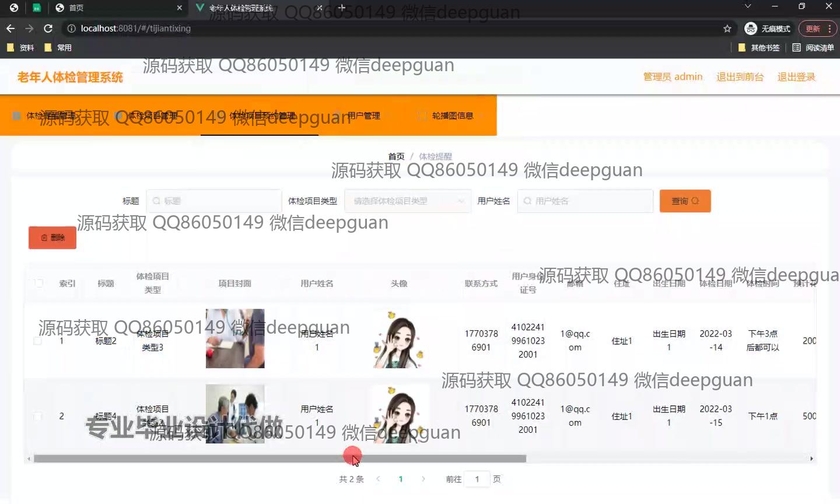840x504 pixels.
Task: Click the 标题 search input field
Action: pyautogui.click(x=213, y=201)
